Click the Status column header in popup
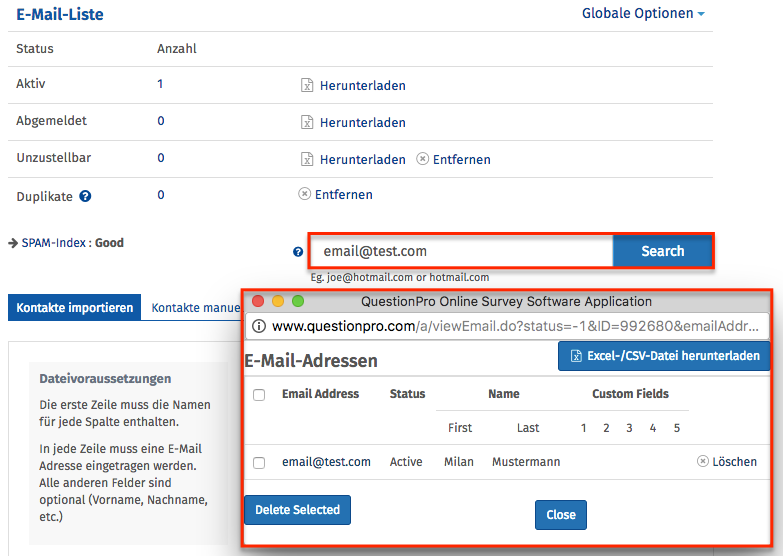Screen dimensions: 783x556 407,394
